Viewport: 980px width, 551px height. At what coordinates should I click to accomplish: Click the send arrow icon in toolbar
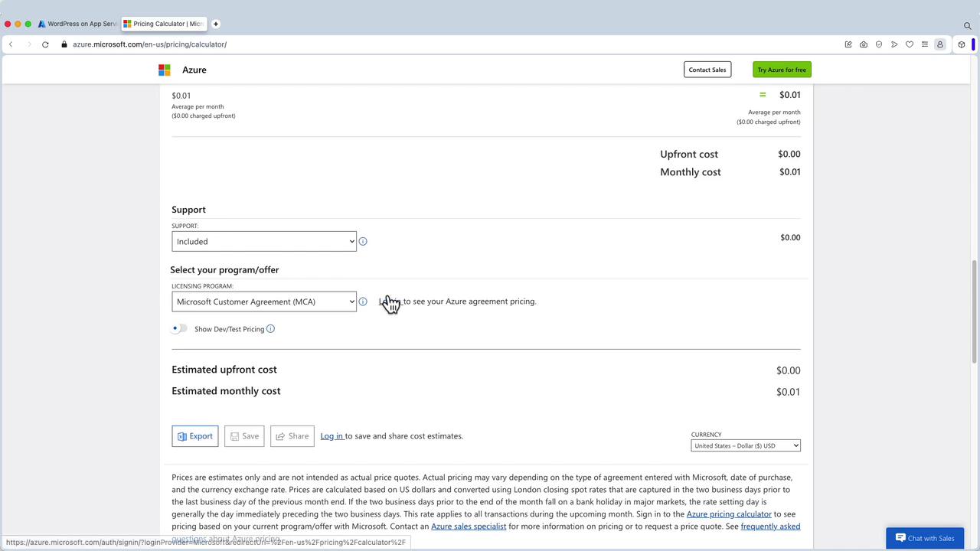click(894, 44)
